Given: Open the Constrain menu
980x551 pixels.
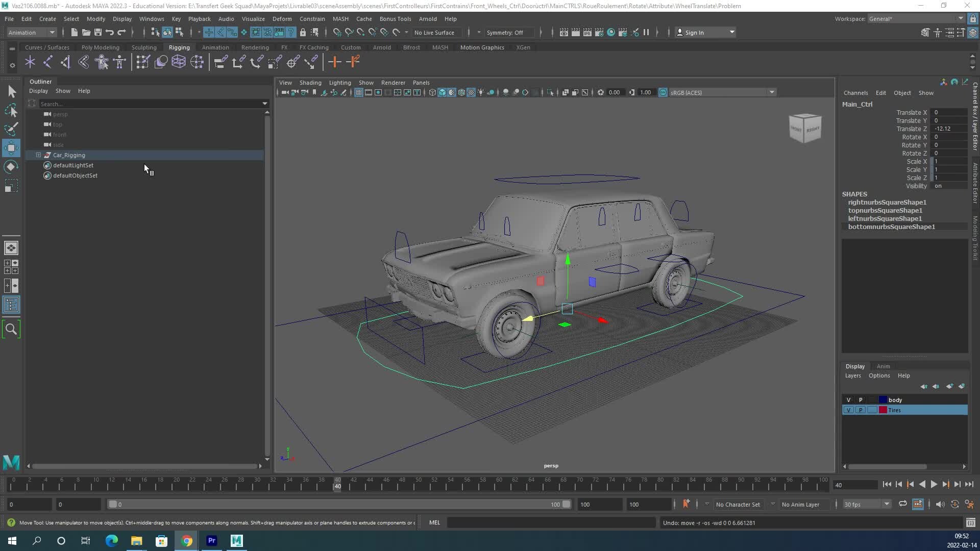Looking at the screenshot, I should coord(312,19).
